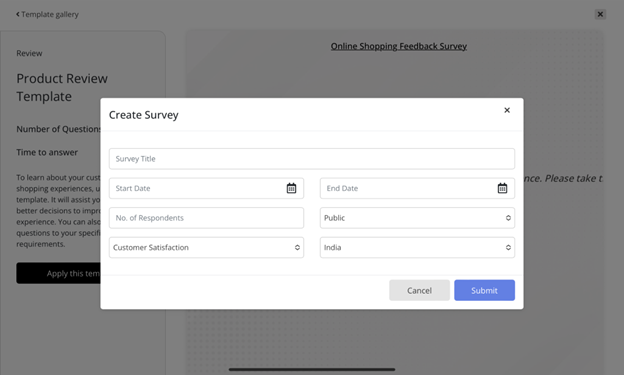Click the Create Survey dialog title
This screenshot has height=375, width=624.
(x=144, y=115)
